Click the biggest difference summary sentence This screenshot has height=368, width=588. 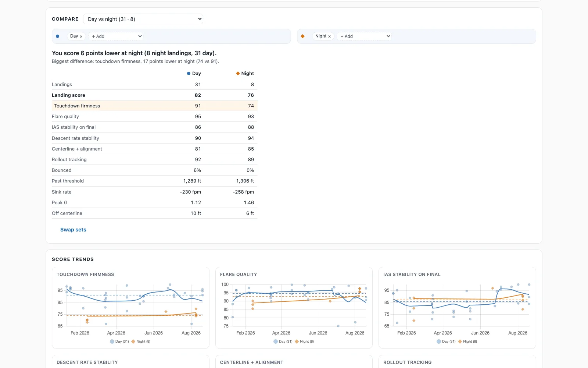(x=135, y=61)
